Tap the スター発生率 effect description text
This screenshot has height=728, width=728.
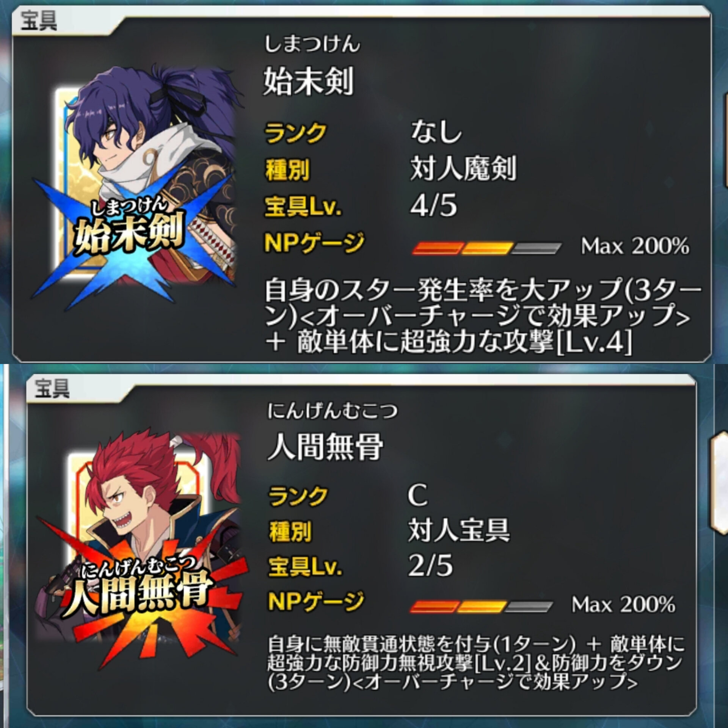click(x=482, y=317)
